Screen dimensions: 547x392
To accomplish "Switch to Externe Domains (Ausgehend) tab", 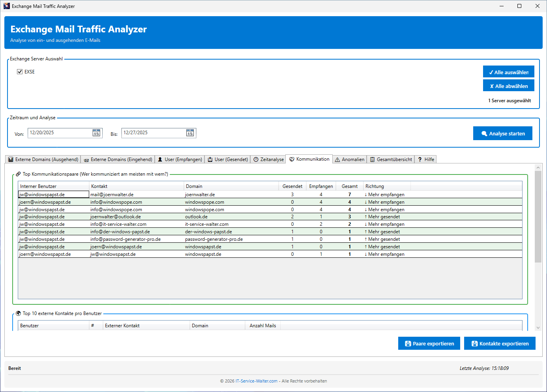I will (x=43, y=159).
